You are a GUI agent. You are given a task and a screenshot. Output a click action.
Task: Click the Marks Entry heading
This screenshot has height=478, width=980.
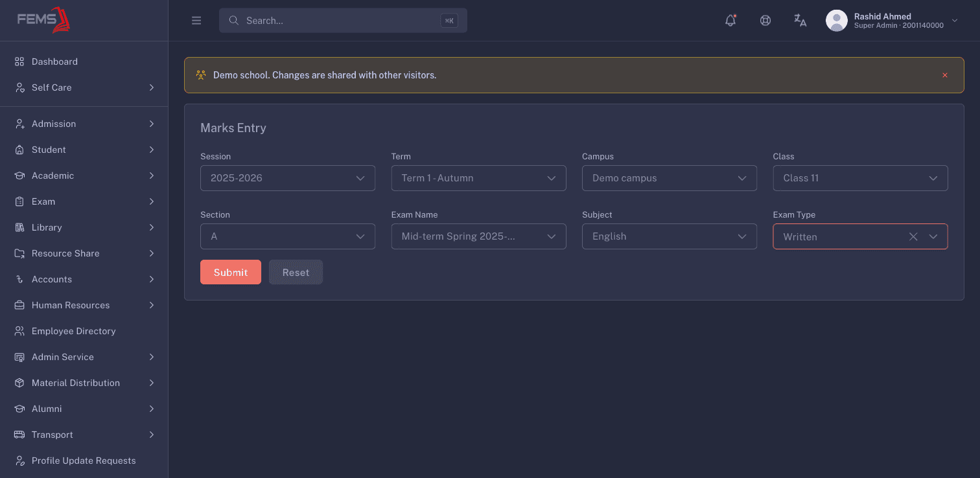pyautogui.click(x=233, y=128)
